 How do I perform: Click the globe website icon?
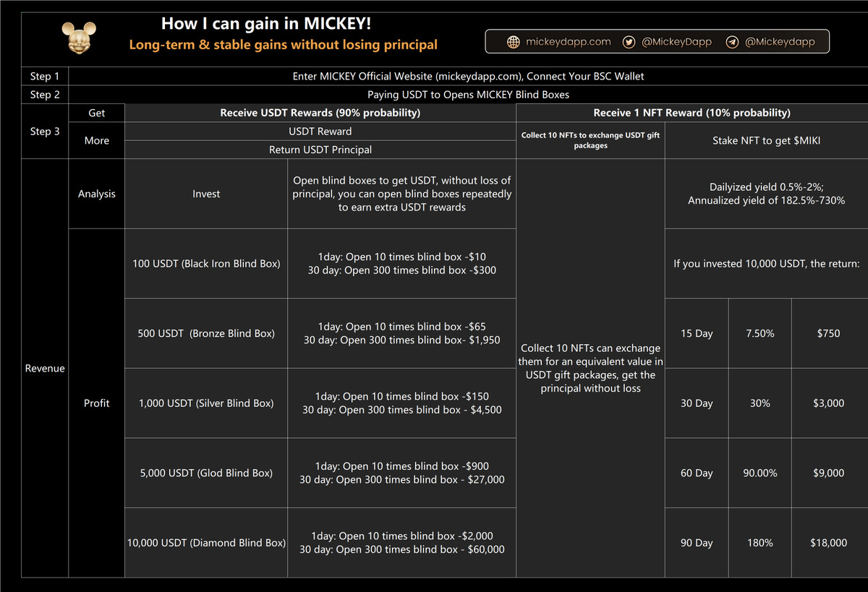[514, 42]
